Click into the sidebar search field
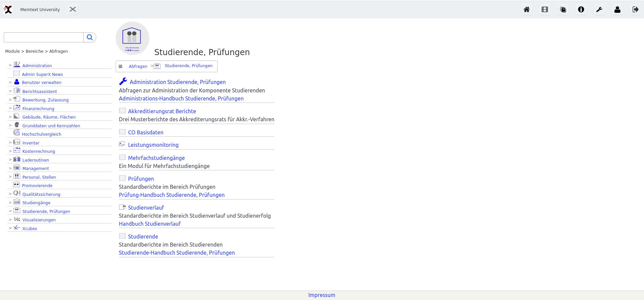Viewport: 644px width, 300px height. click(x=43, y=37)
